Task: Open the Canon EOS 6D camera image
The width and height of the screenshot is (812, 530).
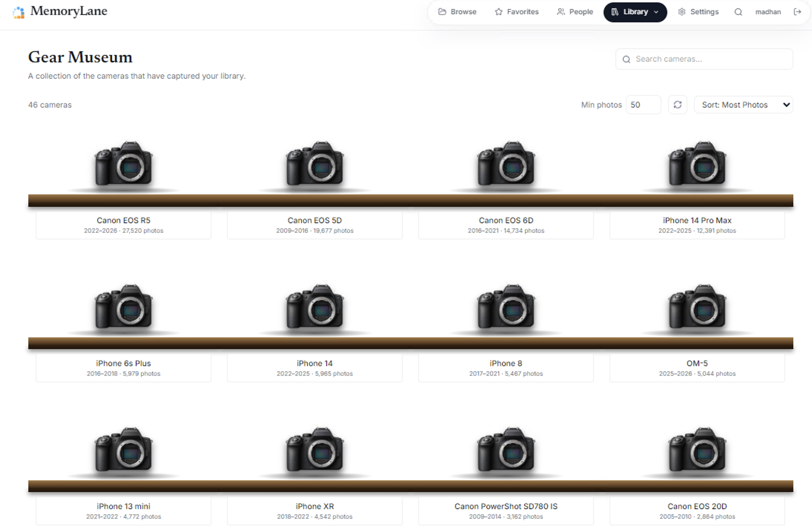Action: (x=506, y=163)
